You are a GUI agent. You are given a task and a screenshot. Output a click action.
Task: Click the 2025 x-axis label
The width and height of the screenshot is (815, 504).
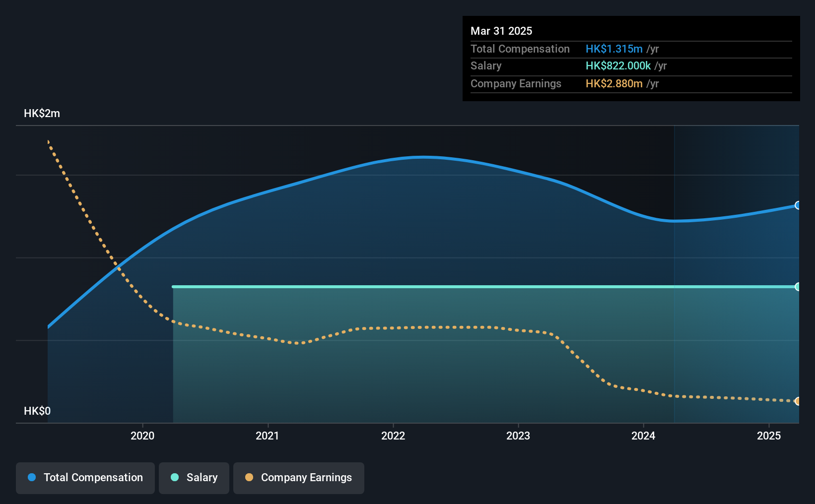point(769,436)
